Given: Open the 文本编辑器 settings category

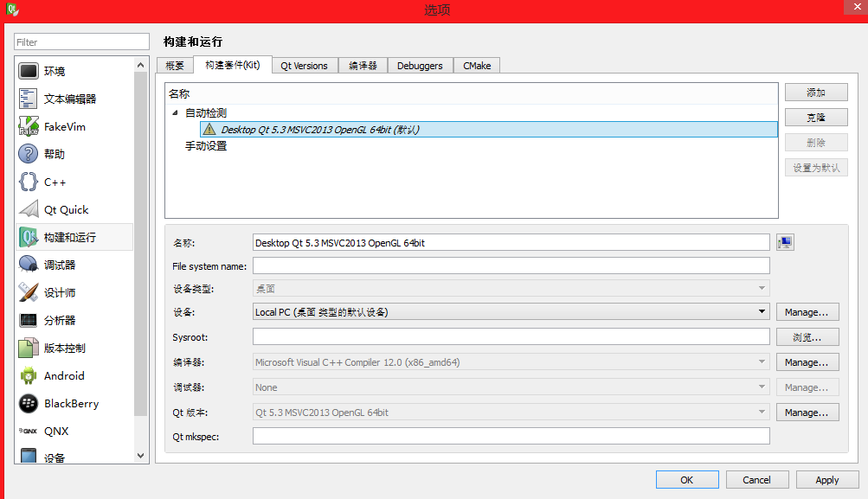Looking at the screenshot, I should (74, 99).
